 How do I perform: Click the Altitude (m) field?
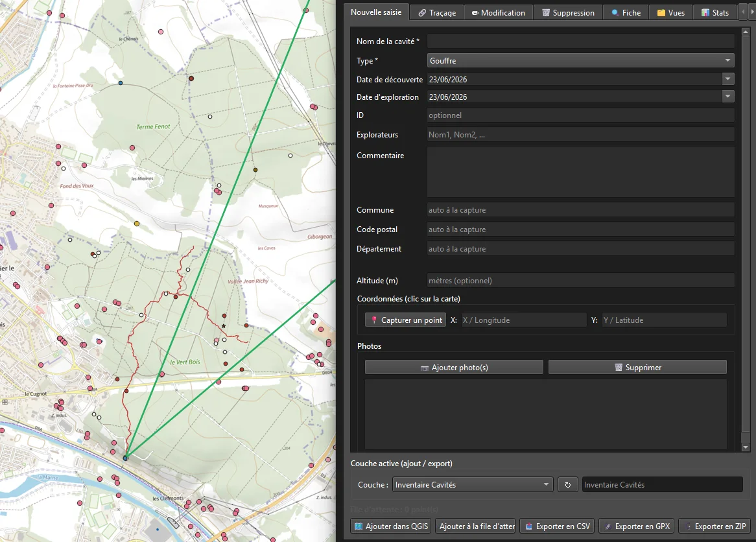(x=580, y=280)
